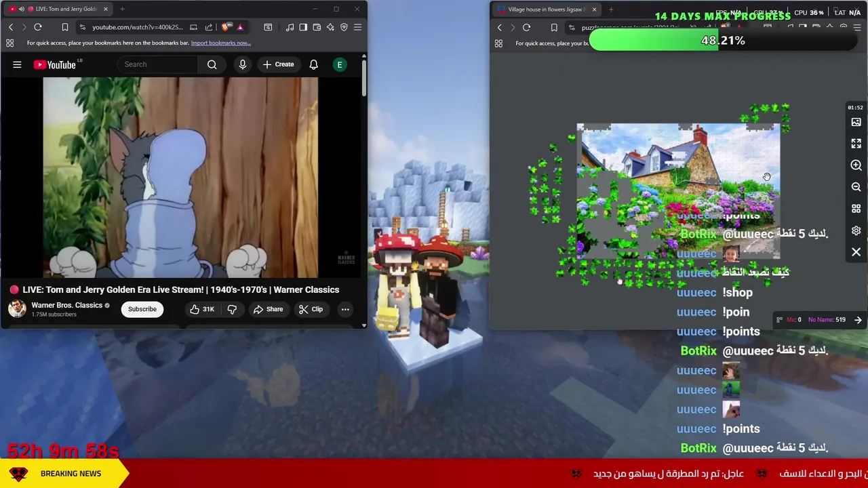This screenshot has width=868, height=488.
Task: Share the Tom and Jerry live stream
Action: click(x=268, y=309)
